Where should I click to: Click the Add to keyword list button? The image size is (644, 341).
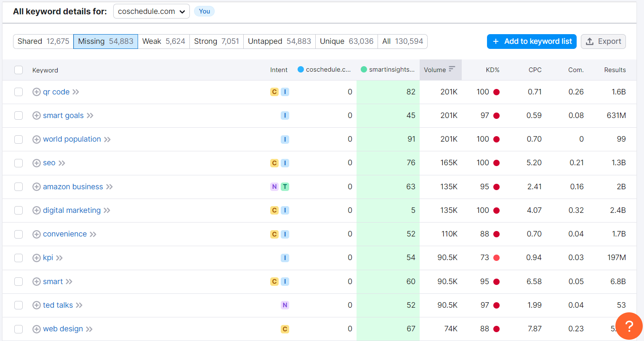coord(532,41)
